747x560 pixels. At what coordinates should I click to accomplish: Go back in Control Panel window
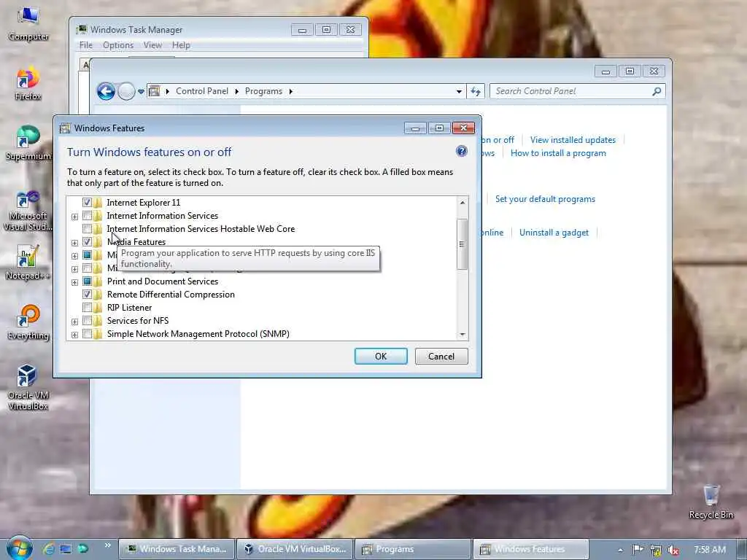106,91
